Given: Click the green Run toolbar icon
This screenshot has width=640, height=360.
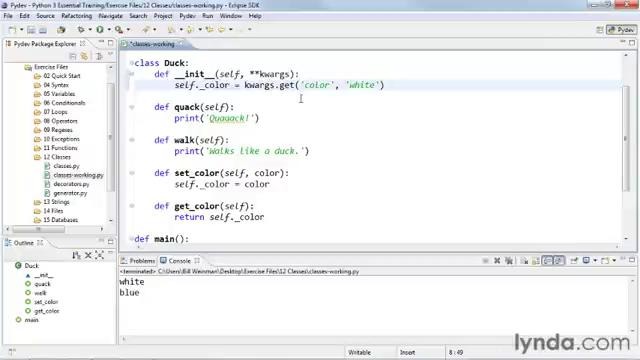Looking at the screenshot, I should click(100, 30).
